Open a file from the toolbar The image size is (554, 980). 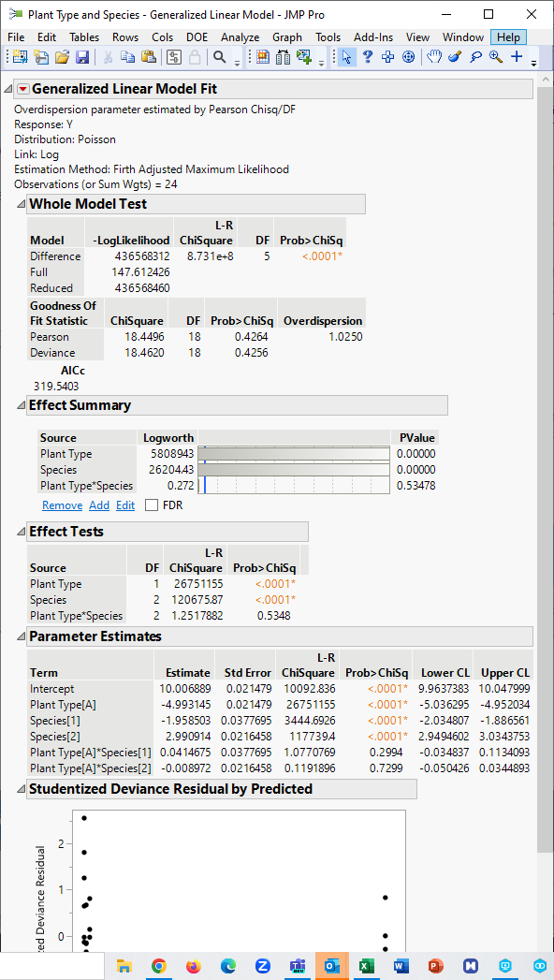click(62, 57)
